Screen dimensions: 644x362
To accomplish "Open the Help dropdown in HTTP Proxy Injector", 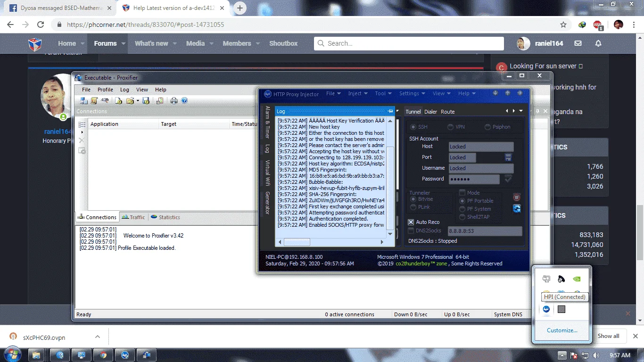I will [467, 93].
